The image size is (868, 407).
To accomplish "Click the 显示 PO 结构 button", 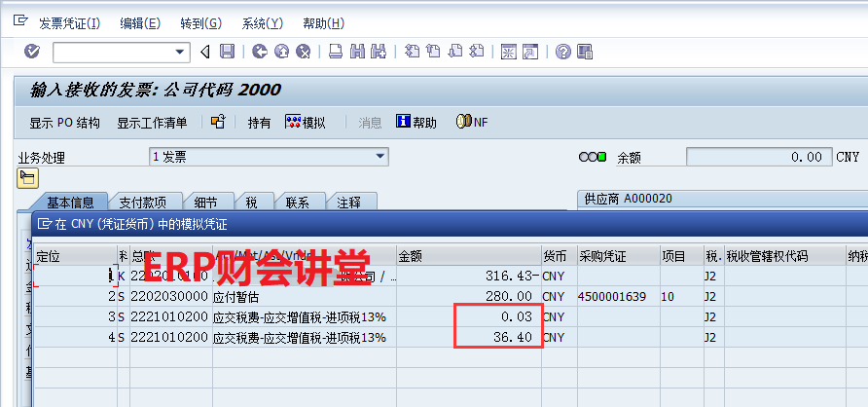I will [64, 123].
